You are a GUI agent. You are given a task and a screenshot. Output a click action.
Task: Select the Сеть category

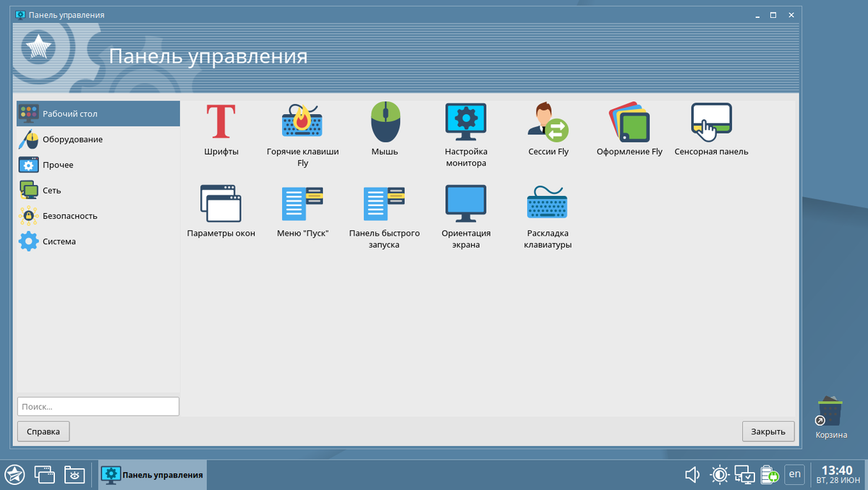(98, 190)
